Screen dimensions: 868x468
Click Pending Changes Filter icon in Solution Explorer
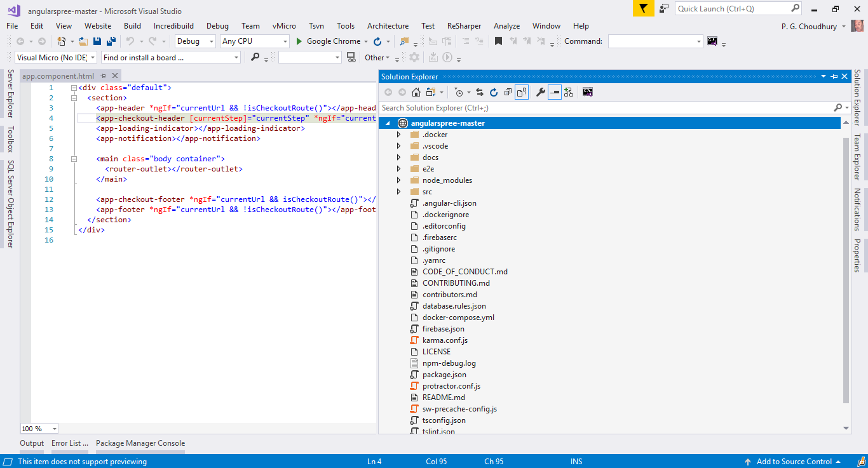point(459,92)
